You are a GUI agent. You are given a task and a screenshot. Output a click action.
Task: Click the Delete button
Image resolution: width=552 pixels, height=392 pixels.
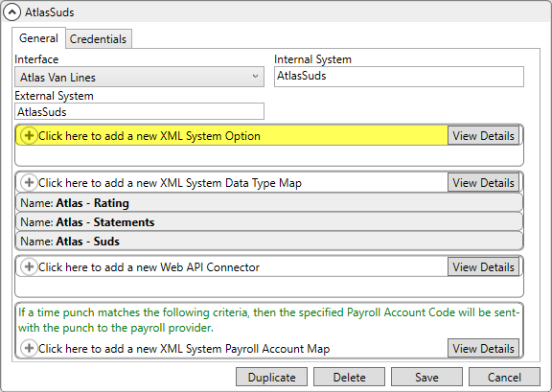pyautogui.click(x=349, y=378)
